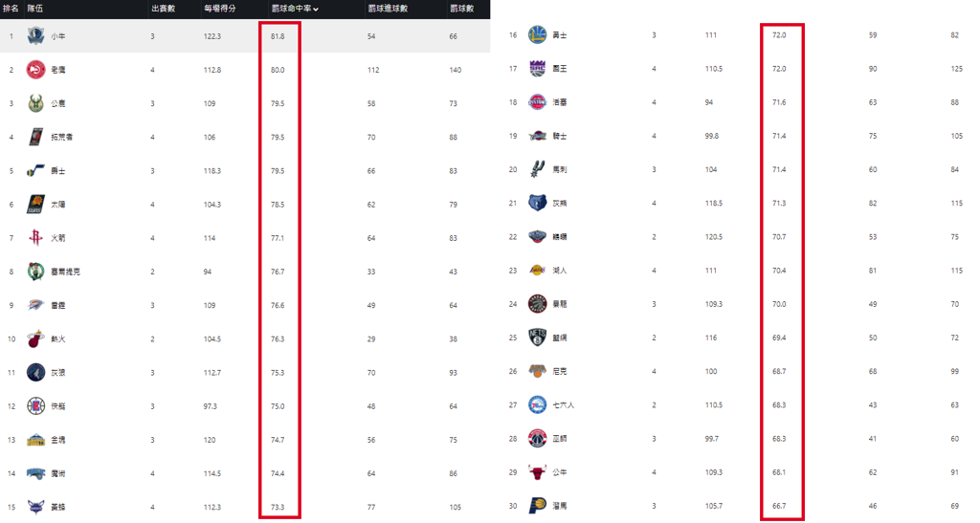Click the Dallas Mavericks logo

coord(35,36)
